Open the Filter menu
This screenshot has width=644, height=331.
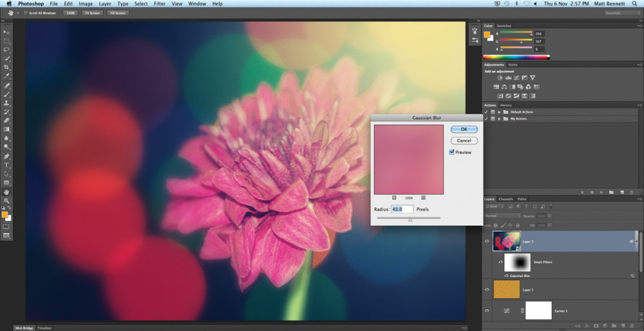coord(159,4)
